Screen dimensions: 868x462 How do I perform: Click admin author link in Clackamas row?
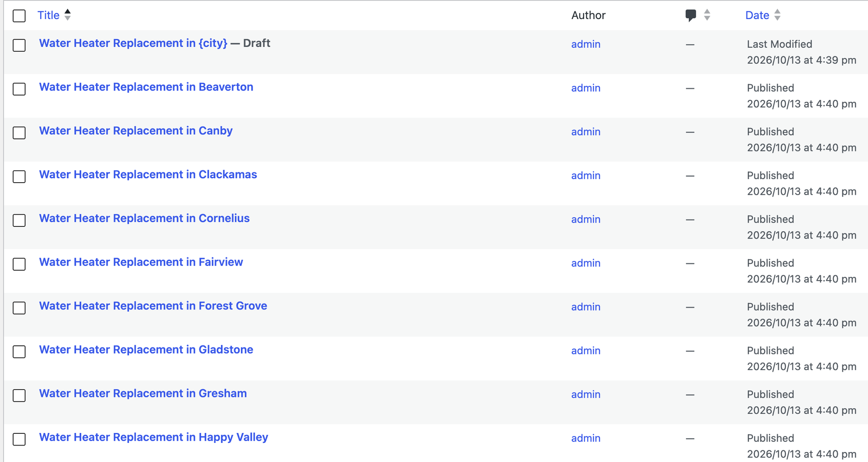tap(585, 176)
